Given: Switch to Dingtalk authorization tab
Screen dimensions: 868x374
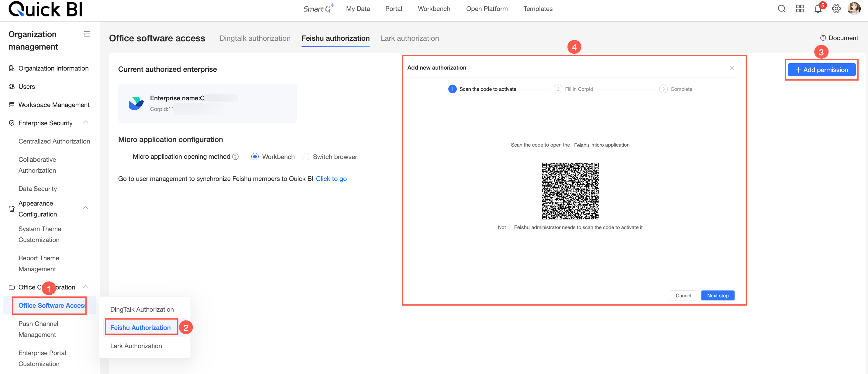Looking at the screenshot, I should 255,38.
